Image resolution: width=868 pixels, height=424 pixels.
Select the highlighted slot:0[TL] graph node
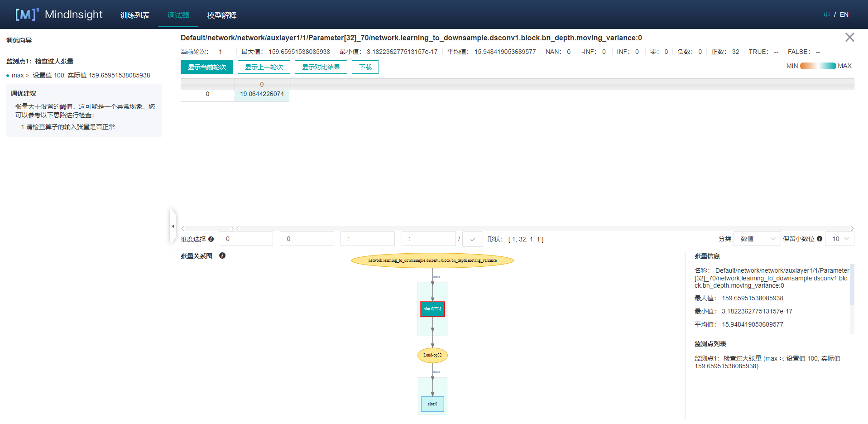(x=432, y=309)
